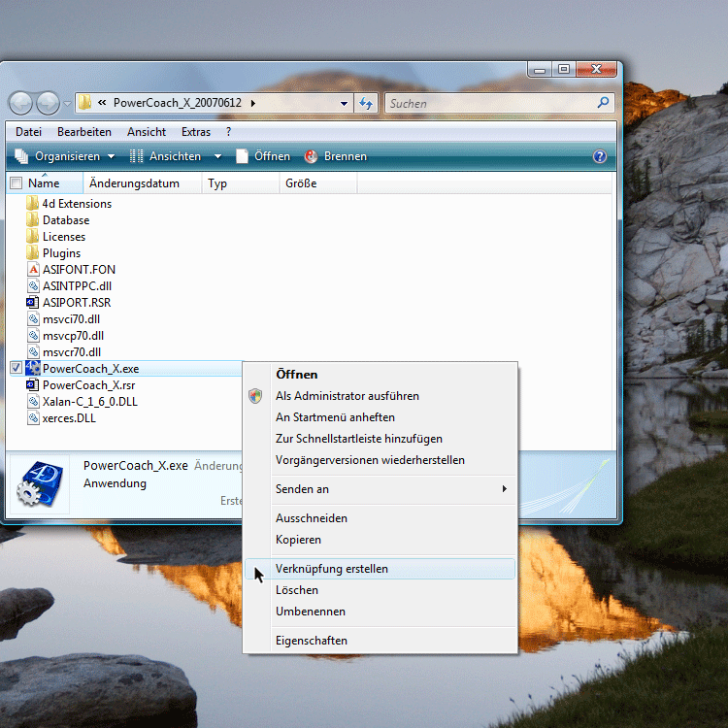Select Ausschneiden in context menu
Image resolution: width=728 pixels, height=728 pixels.
[380, 518]
